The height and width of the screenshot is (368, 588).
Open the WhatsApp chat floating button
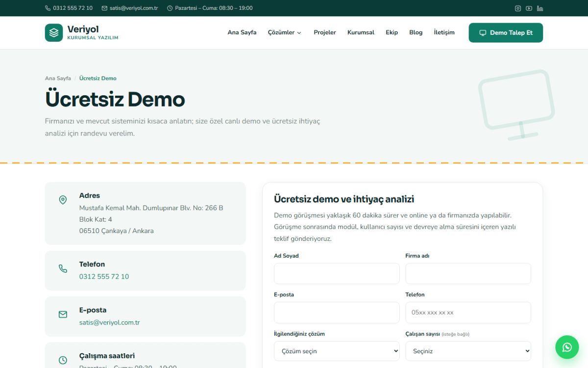(567, 347)
